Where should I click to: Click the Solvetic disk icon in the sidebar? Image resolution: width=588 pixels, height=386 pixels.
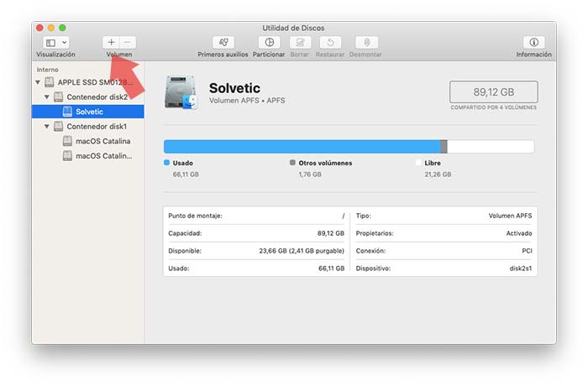click(x=67, y=112)
